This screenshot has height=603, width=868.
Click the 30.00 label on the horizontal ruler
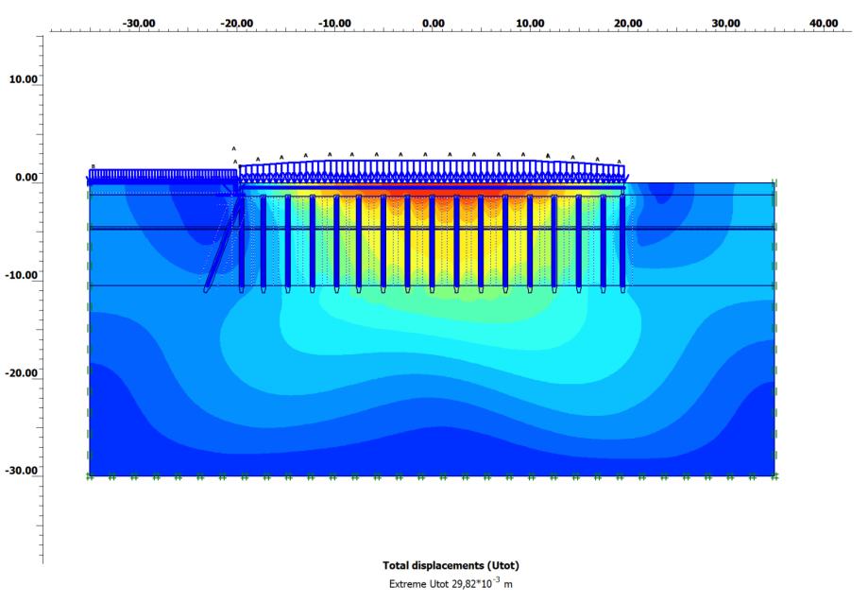[x=725, y=24]
